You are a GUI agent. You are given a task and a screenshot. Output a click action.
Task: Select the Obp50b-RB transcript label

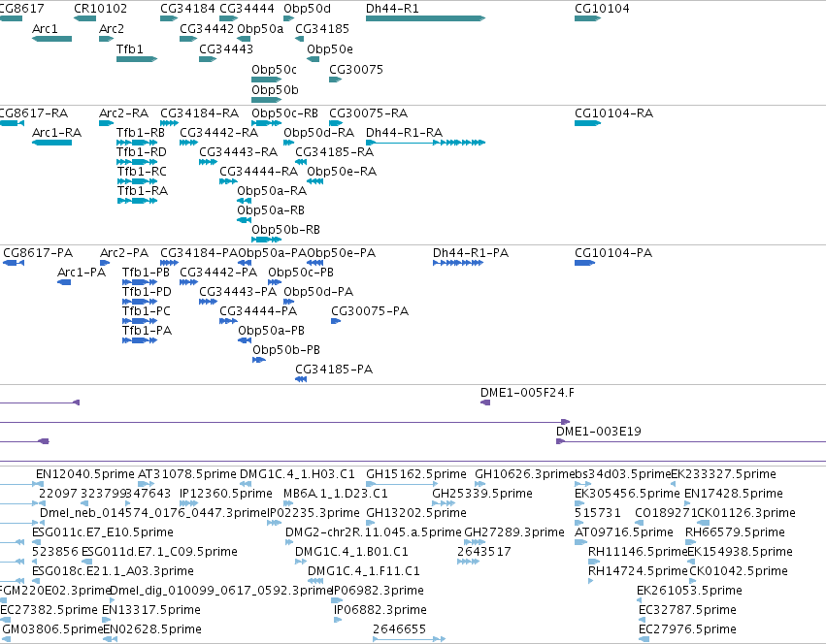[x=285, y=230]
